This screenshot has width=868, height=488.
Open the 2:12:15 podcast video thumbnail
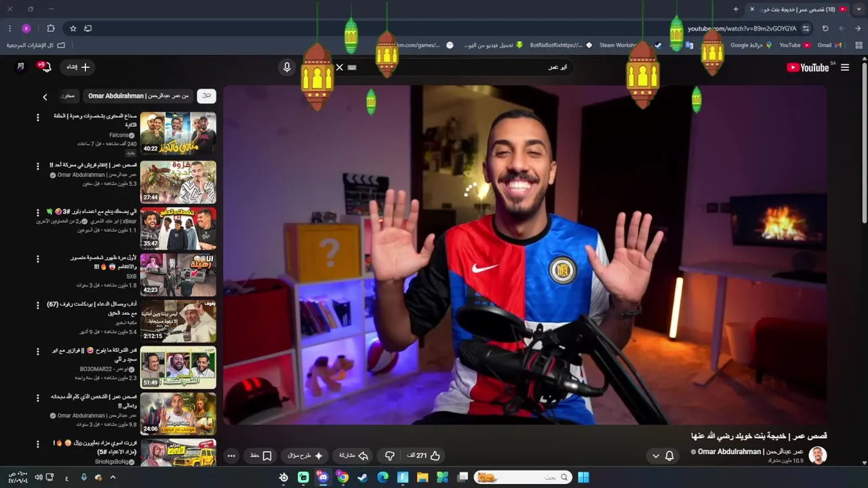point(178,321)
